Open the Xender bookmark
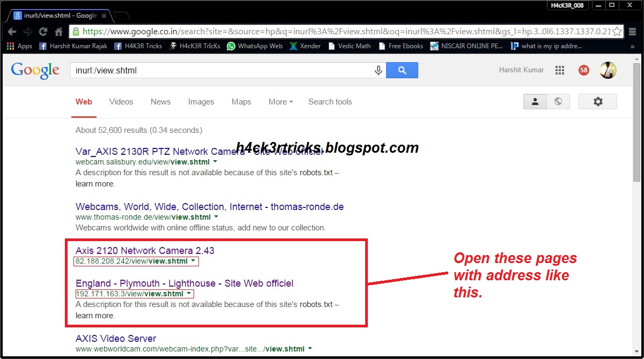 pyautogui.click(x=305, y=46)
